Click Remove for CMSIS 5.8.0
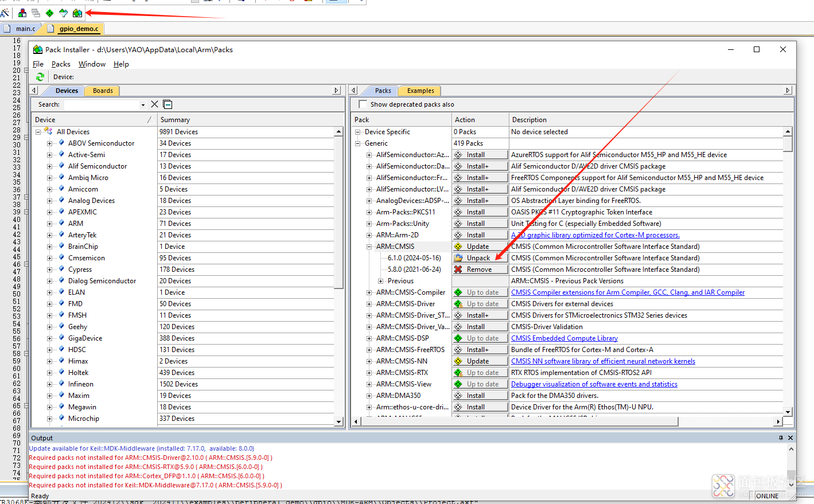Viewport: 814px width, 504px height. click(480, 269)
